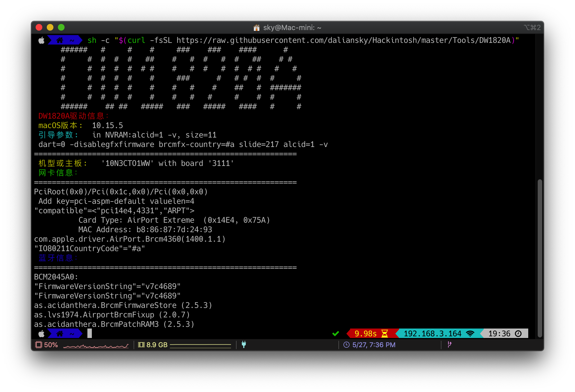This screenshot has width=575, height=392.
Task: Click the 5/27, 7:36 PM date text
Action: tap(374, 345)
